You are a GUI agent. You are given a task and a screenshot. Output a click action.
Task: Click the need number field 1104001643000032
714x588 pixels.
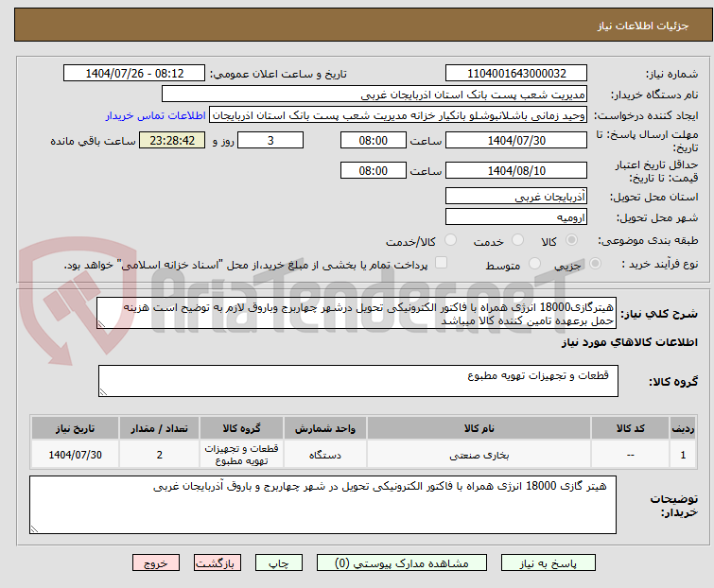516,74
